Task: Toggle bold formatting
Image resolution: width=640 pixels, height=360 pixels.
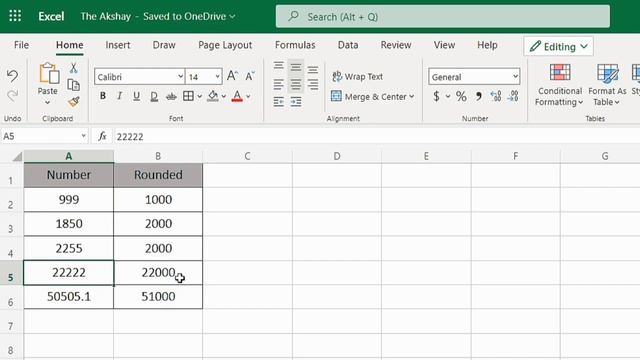Action: point(103,96)
